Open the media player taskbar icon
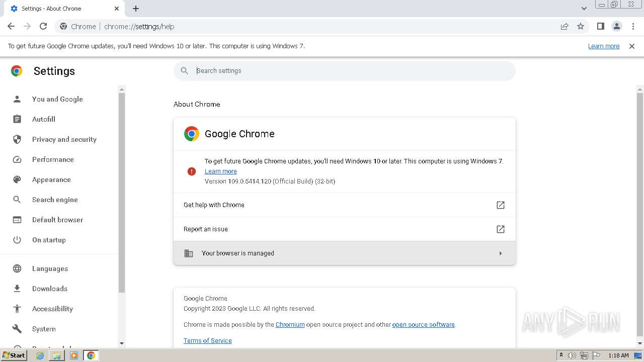The height and width of the screenshot is (362, 644). 74,355
